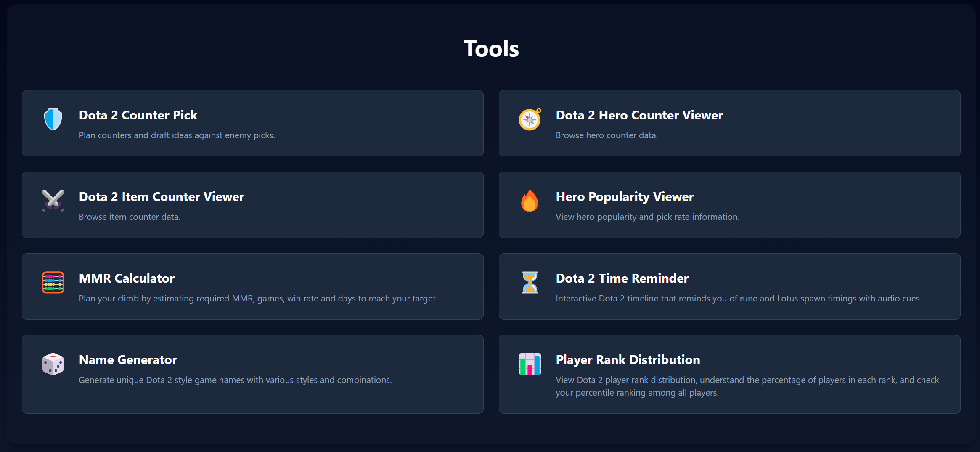Image resolution: width=980 pixels, height=452 pixels.
Task: Click the abacus icon for MMR Calculator
Action: coord(54,283)
